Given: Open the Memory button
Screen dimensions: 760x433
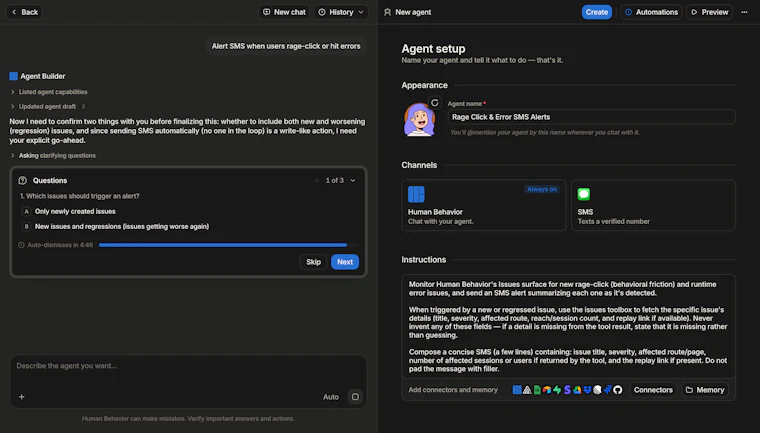Looking at the screenshot, I should 705,390.
